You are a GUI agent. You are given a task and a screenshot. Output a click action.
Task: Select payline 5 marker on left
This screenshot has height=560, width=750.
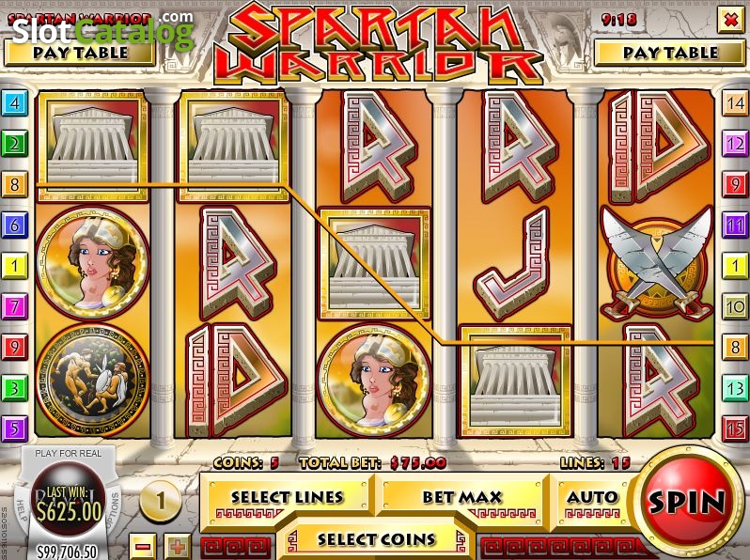[15, 428]
